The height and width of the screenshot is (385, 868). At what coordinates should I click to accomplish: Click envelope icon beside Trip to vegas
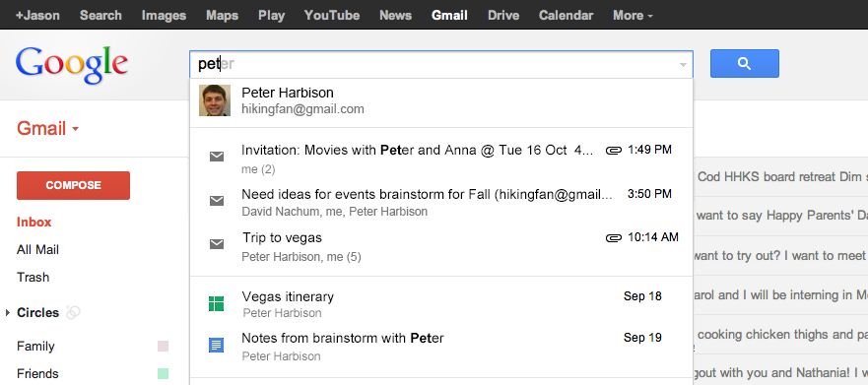[217, 244]
